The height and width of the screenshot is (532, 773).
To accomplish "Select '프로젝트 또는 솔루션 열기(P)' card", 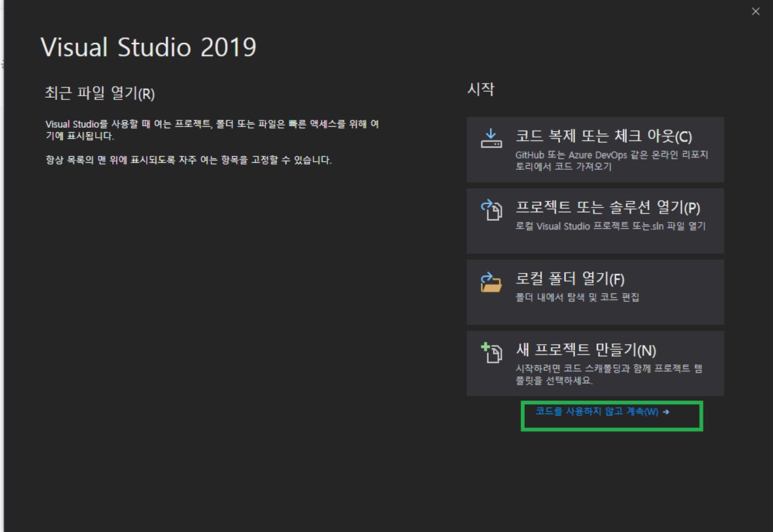I will (x=595, y=221).
